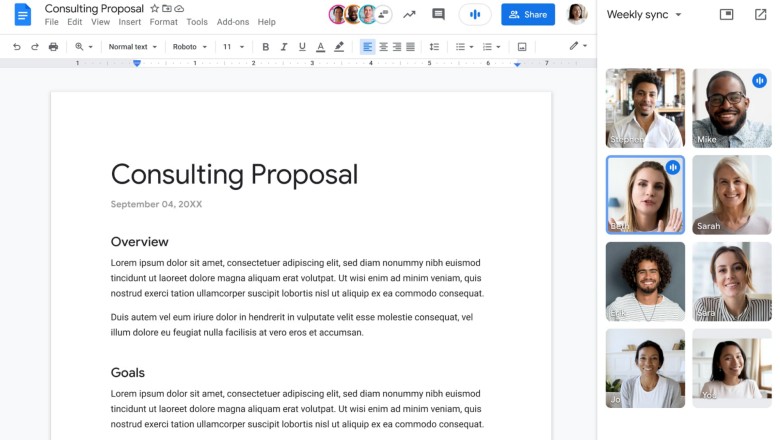
Task: Open the highlight color picker
Action: pos(339,47)
